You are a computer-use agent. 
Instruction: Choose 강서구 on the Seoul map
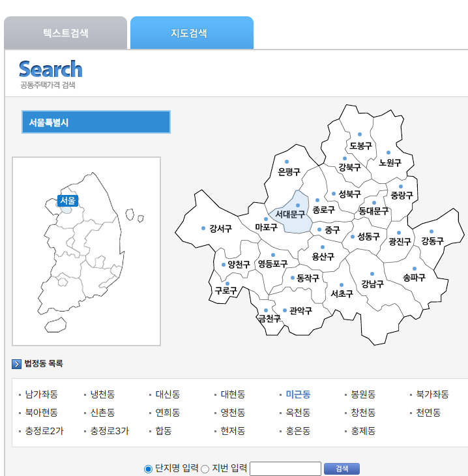tap(221, 228)
